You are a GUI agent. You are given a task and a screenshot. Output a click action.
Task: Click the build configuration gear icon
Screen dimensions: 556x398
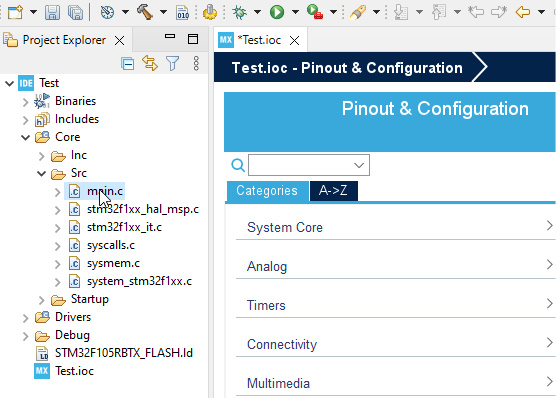coord(107,12)
